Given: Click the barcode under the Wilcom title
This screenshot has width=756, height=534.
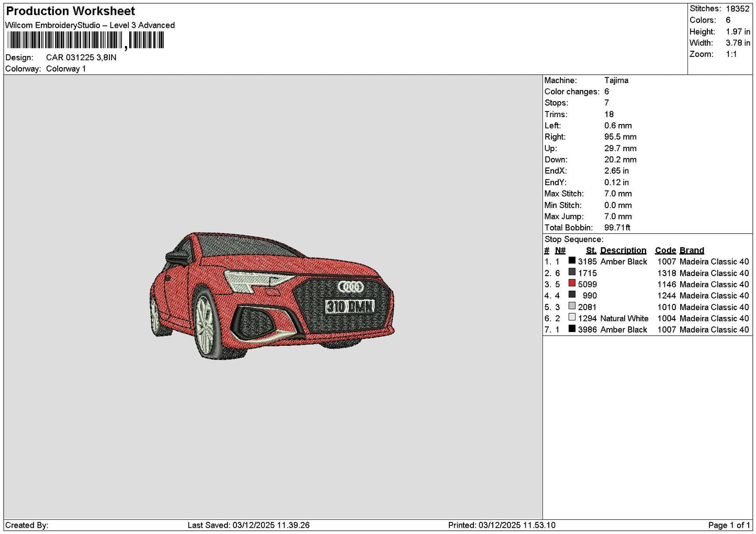Looking at the screenshot, I should pos(85,40).
